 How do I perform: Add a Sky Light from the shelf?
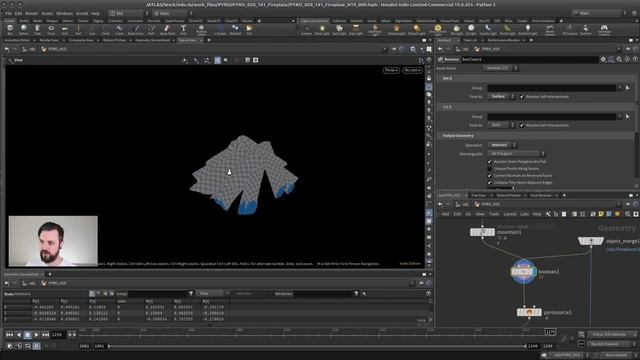pos(457,29)
